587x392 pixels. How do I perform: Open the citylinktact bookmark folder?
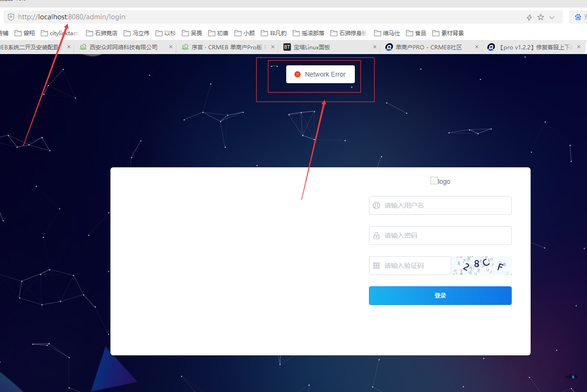point(60,33)
